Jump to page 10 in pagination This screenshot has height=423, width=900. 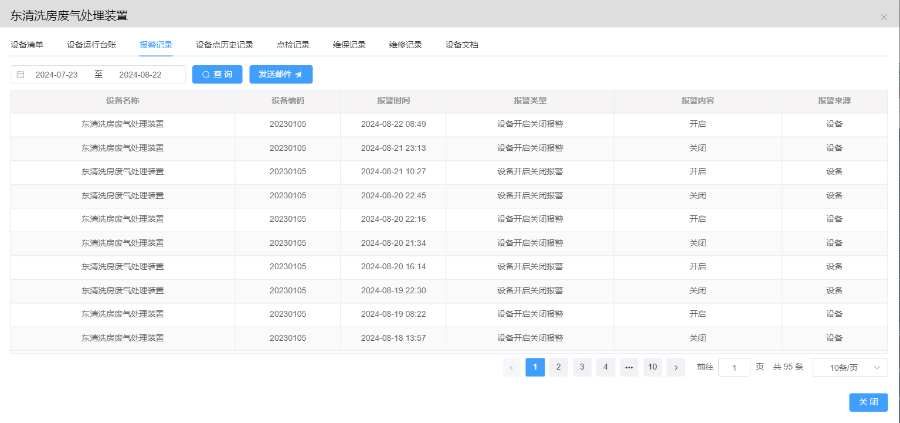click(x=652, y=367)
